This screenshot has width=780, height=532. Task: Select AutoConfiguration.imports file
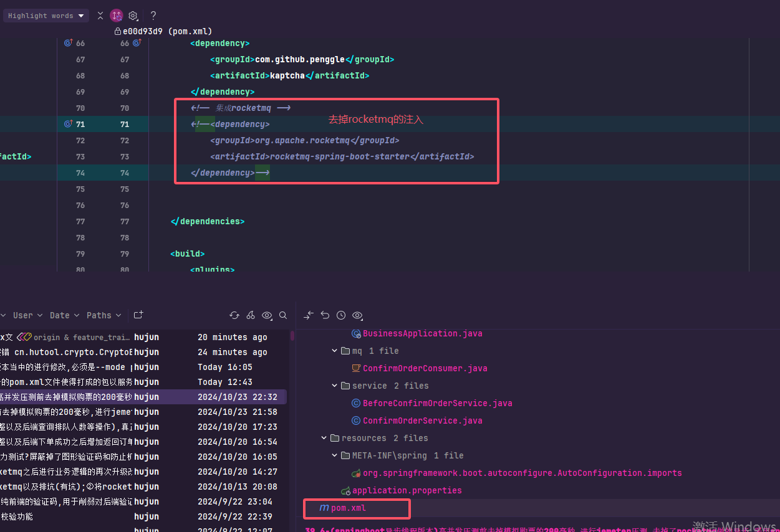coord(522,473)
